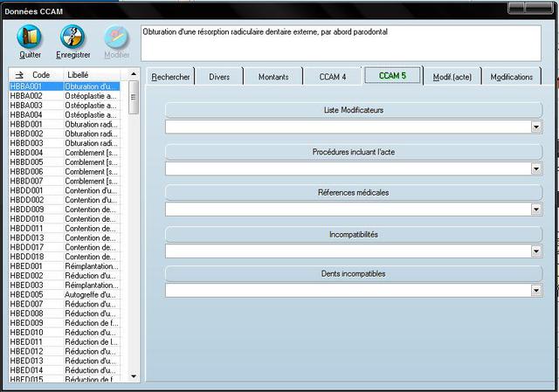The image size is (559, 392).
Task: Open the Dents incompatibles dropdown
Action: (536, 291)
